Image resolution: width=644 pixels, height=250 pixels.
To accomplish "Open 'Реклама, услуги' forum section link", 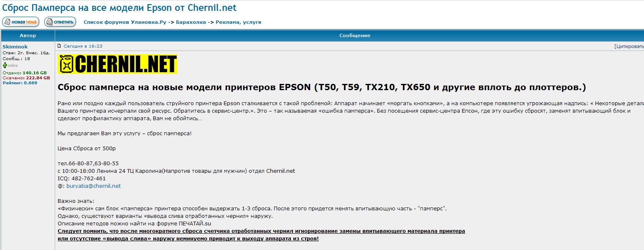I will point(239,22).
